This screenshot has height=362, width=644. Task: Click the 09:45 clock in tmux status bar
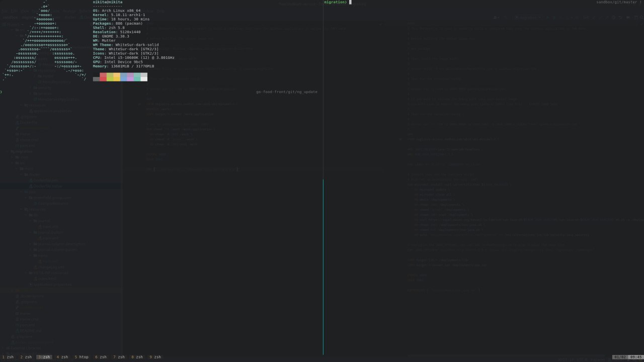[635, 357]
